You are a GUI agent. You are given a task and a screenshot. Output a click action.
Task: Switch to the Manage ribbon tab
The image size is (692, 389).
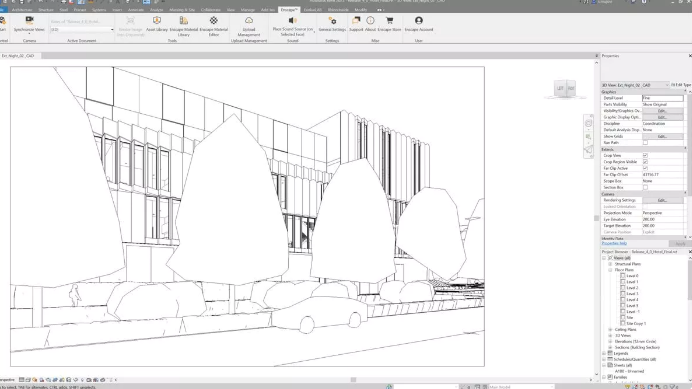248,10
